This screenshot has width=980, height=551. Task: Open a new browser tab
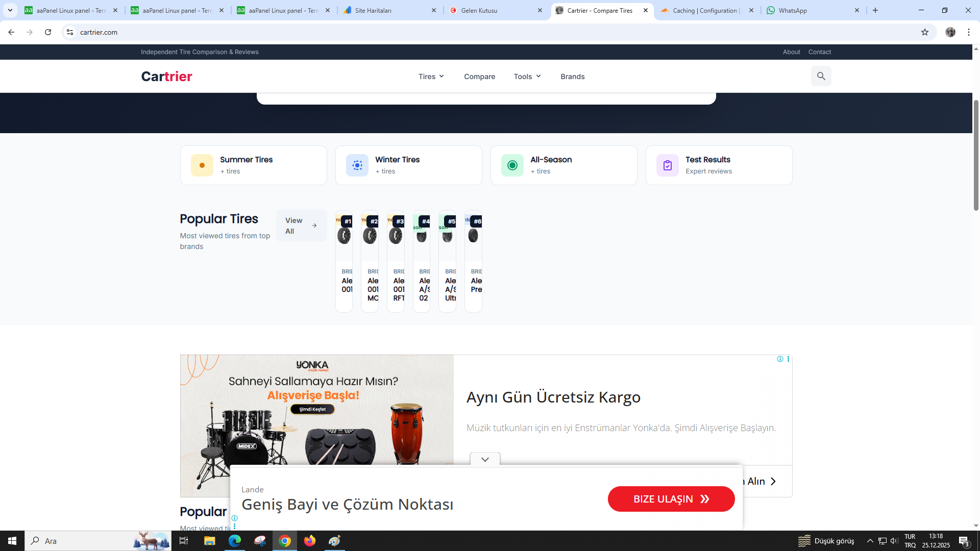875,10
